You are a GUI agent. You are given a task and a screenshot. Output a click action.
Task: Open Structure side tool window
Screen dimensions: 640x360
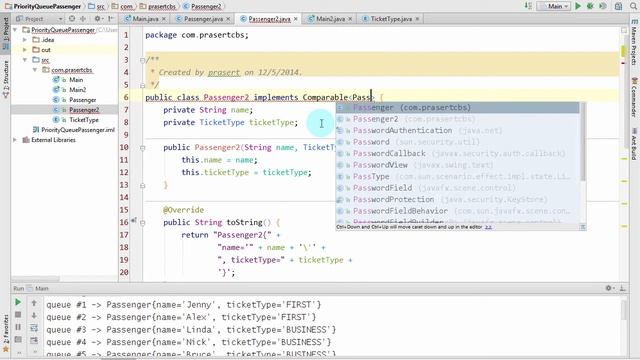(x=6, y=80)
